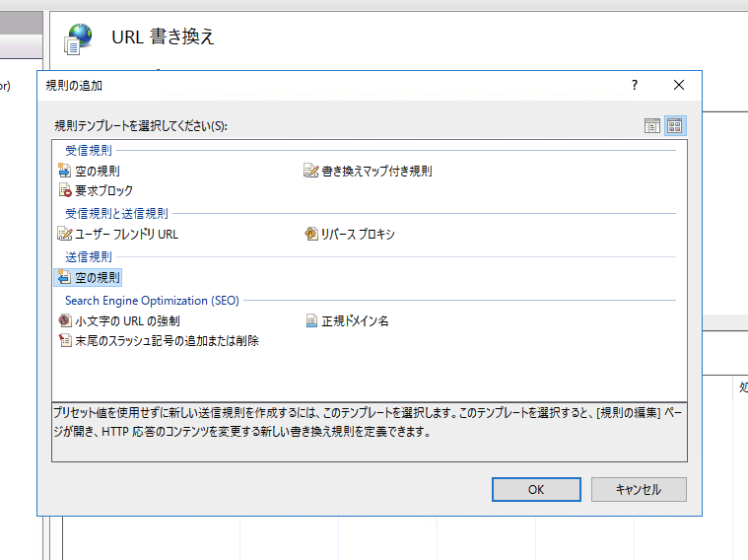Collapse the 送信規則 group header

pyautogui.click(x=89, y=257)
